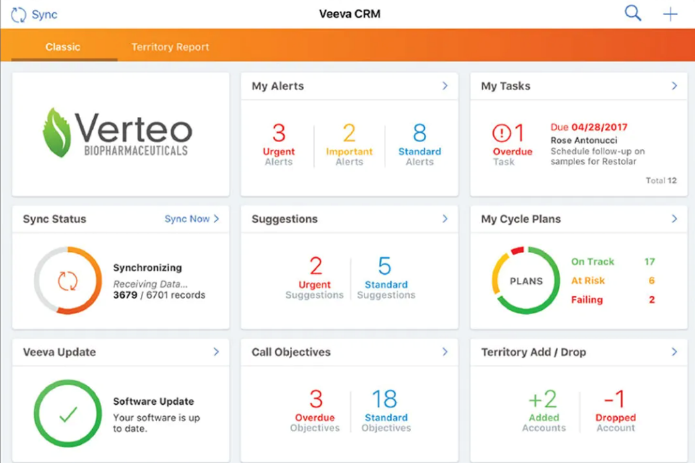Open Territory Add / Drop via chevron
This screenshot has width=695, height=463.
coord(674,352)
